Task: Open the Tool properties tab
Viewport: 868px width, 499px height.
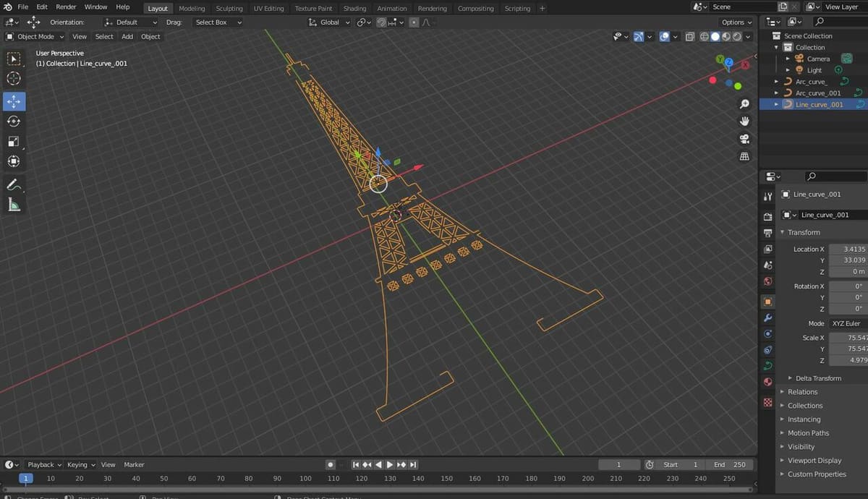Action: [x=768, y=197]
